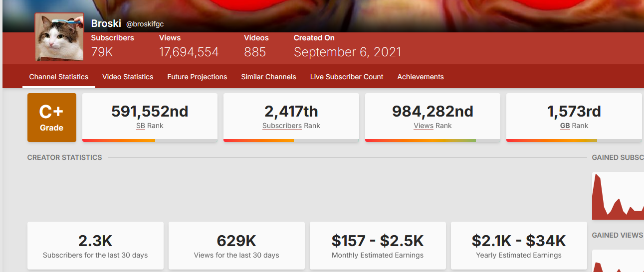
Task: Click the GB Rank progress bar
Action: (x=574, y=140)
